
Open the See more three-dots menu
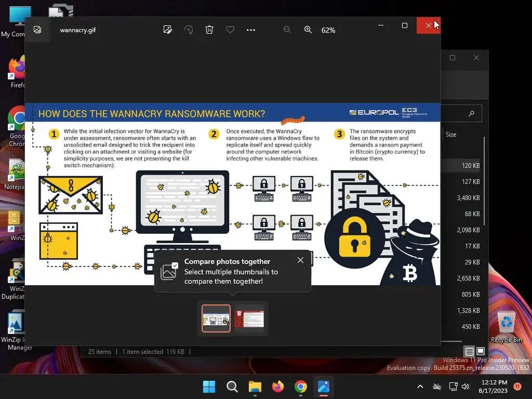251,30
